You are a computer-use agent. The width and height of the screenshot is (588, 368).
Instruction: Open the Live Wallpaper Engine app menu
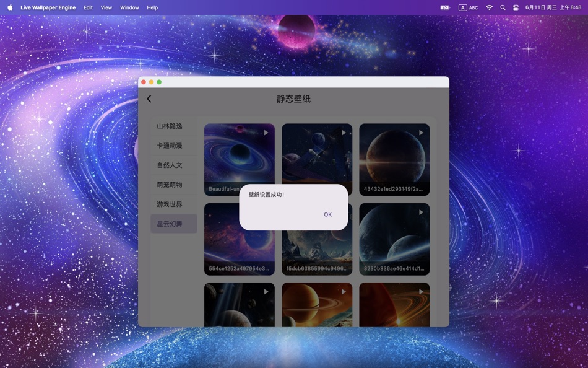click(48, 7)
